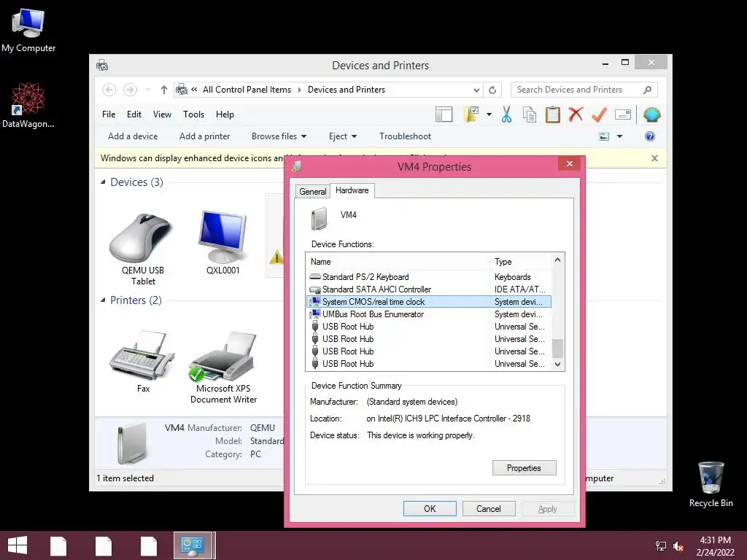The image size is (747, 560).
Task: Open the Eject dropdown
Action: point(343,136)
